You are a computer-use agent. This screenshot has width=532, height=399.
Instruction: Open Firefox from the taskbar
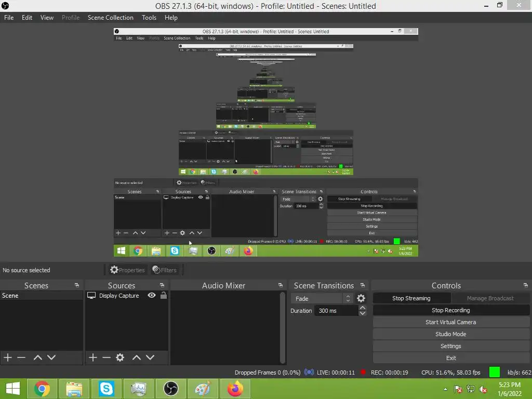[x=235, y=389]
